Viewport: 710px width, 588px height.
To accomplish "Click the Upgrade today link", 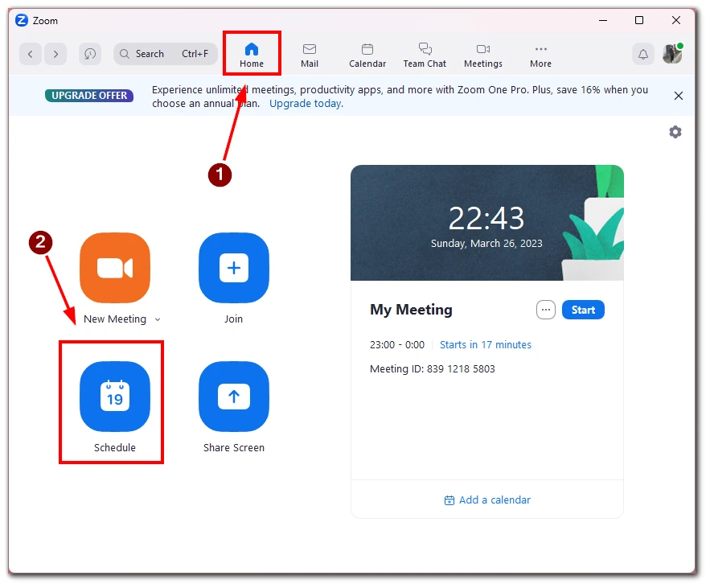I will pyautogui.click(x=306, y=104).
